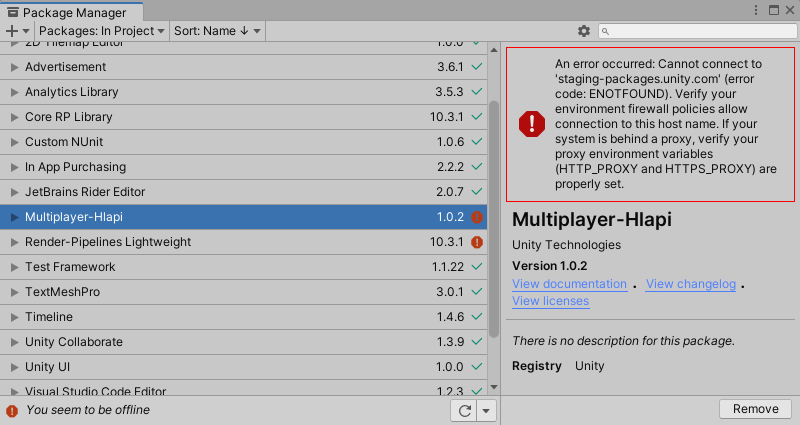Click the checkmark icon next to Unity UI

477,367
